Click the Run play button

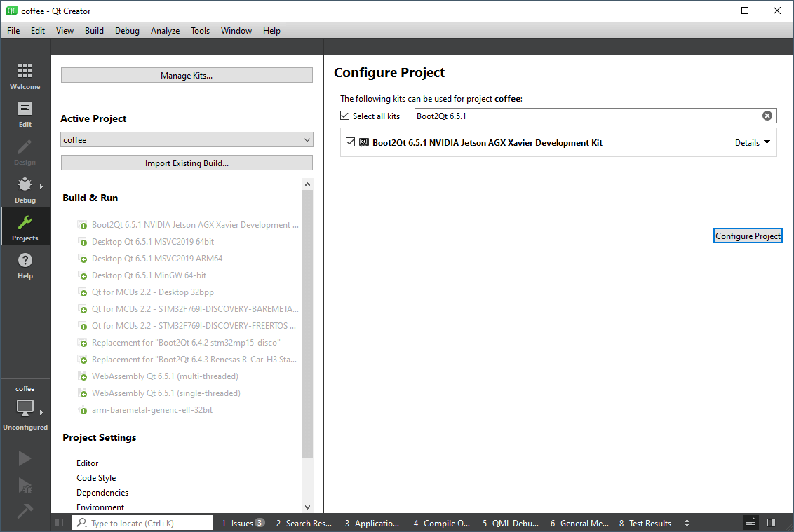coord(25,458)
